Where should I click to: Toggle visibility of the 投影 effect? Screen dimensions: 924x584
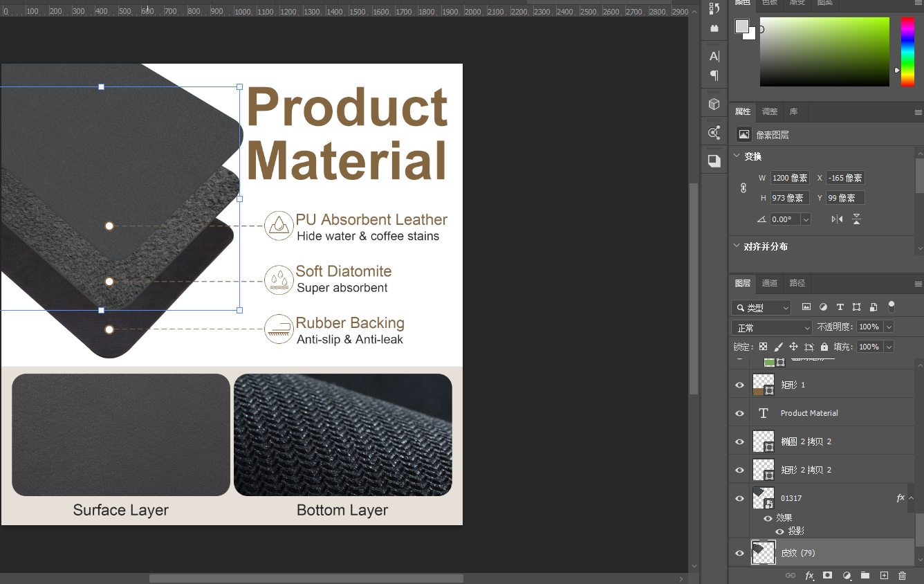click(x=779, y=531)
